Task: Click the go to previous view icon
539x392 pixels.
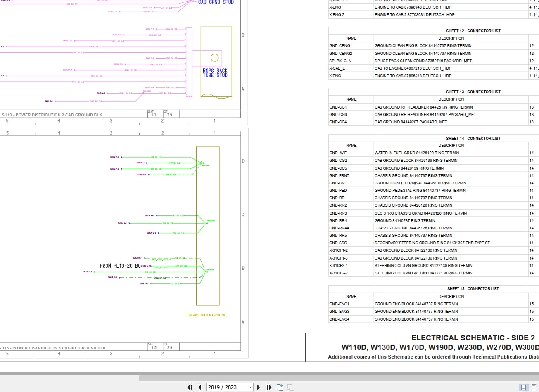Action: click(x=280, y=387)
